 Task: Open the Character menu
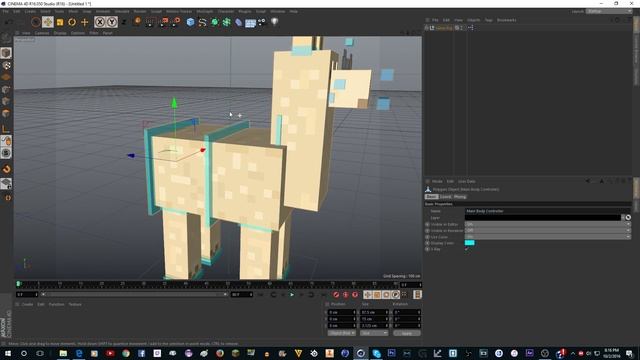[225, 11]
